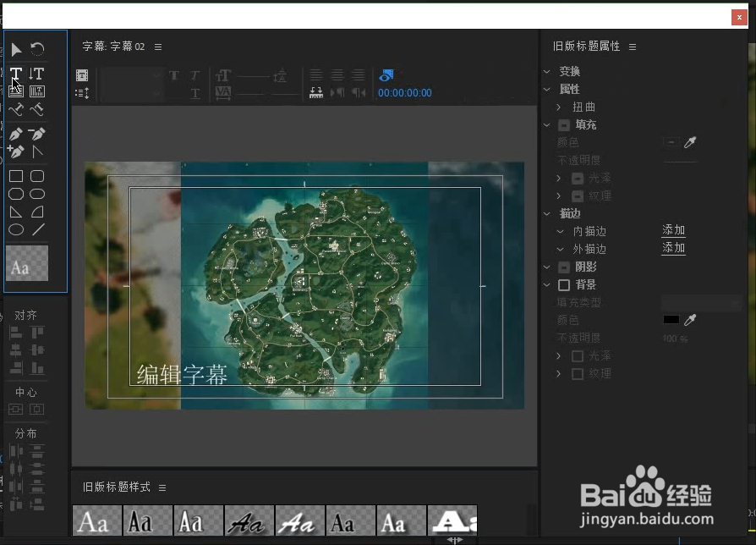
Task: Collapse the 背景 section
Action: 547,284
